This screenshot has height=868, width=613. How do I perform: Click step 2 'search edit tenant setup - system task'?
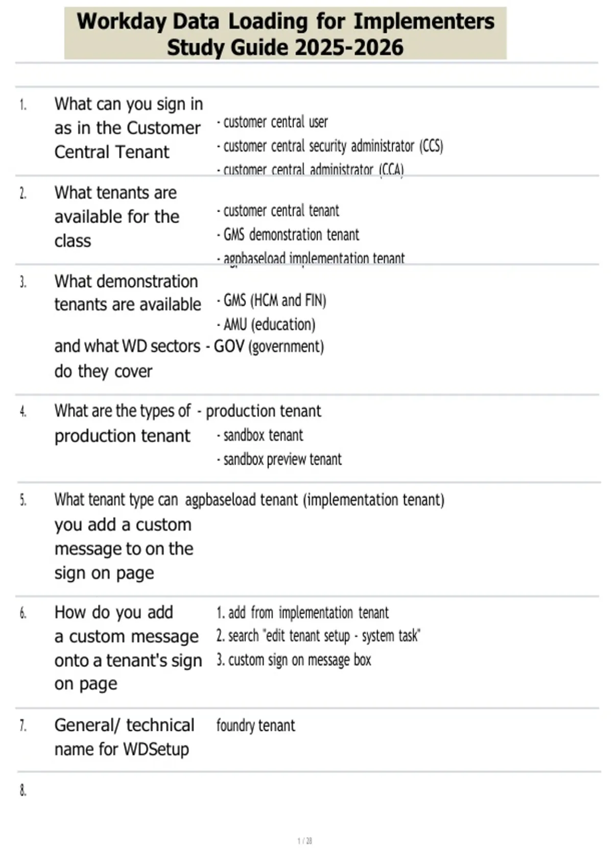(318, 636)
